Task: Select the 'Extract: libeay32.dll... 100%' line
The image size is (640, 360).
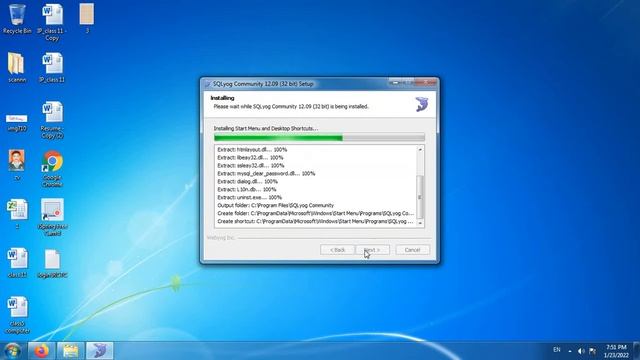Action: 250,157
